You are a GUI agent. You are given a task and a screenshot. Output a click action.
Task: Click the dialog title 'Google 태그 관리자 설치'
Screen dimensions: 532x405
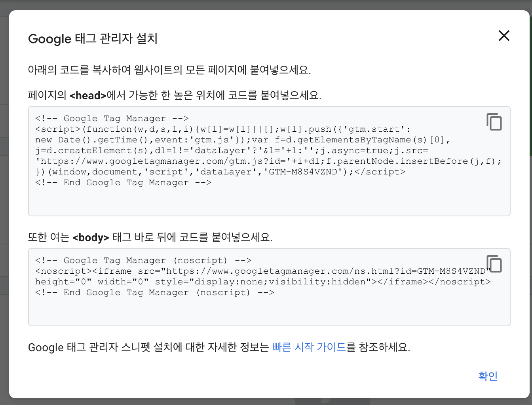coord(93,39)
